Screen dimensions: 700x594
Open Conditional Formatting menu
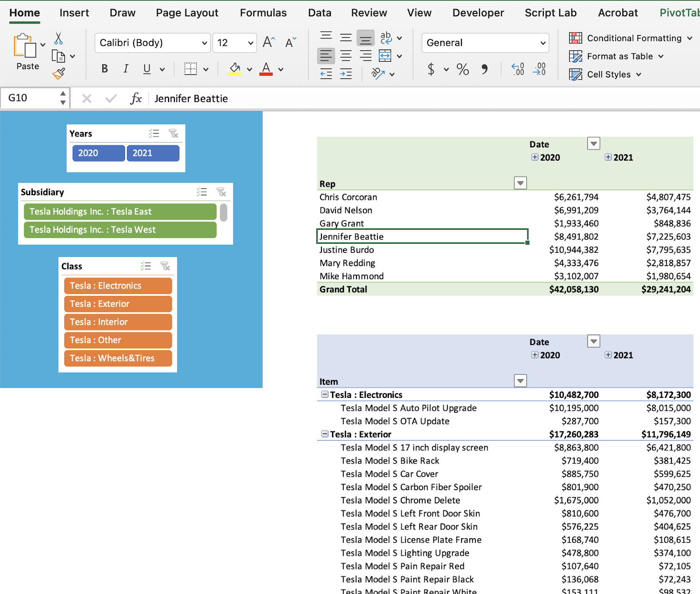[x=630, y=38]
